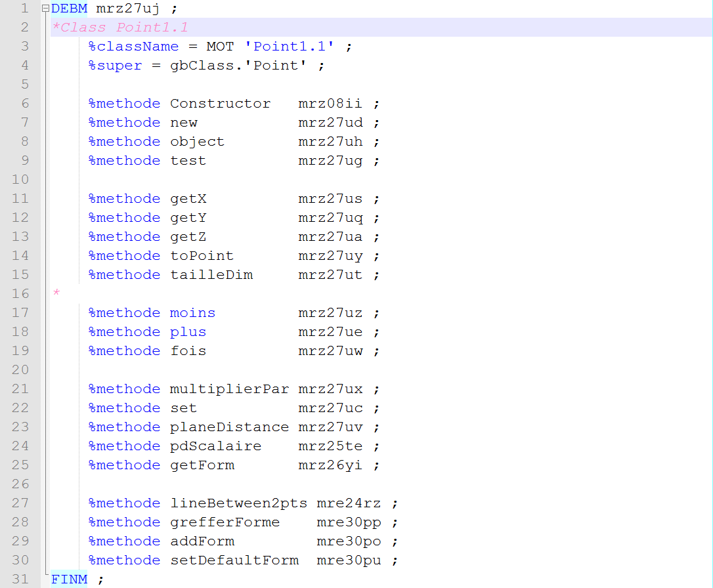Click the blue 'moins' keyword
713x588 pixels.
click(x=192, y=313)
